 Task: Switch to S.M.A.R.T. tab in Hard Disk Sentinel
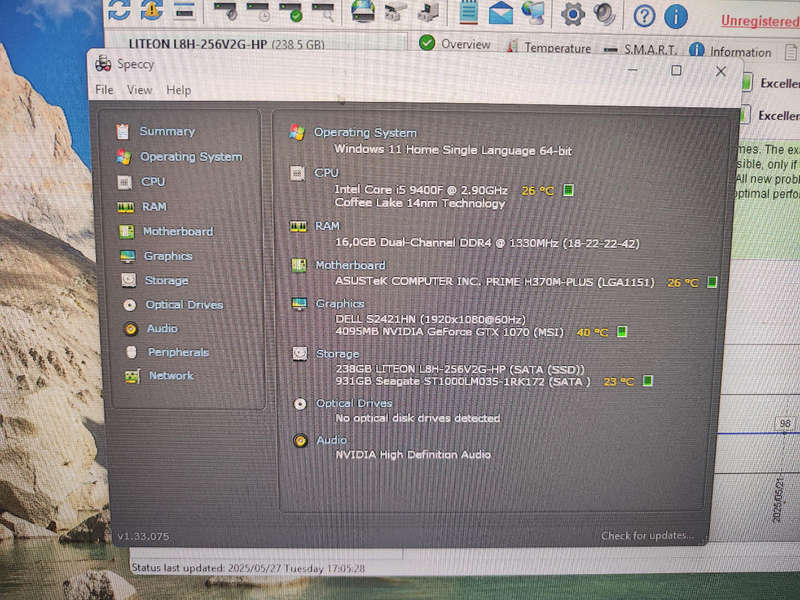click(x=640, y=49)
